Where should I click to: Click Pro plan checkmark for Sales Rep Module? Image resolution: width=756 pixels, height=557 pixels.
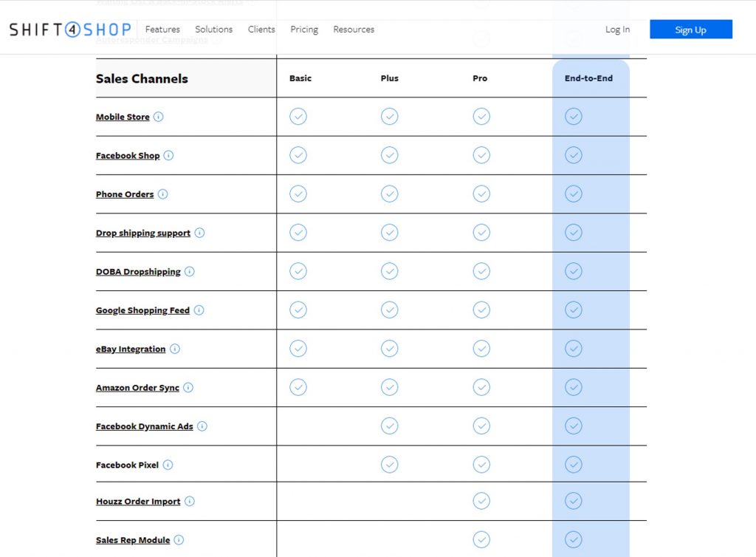[x=481, y=540]
